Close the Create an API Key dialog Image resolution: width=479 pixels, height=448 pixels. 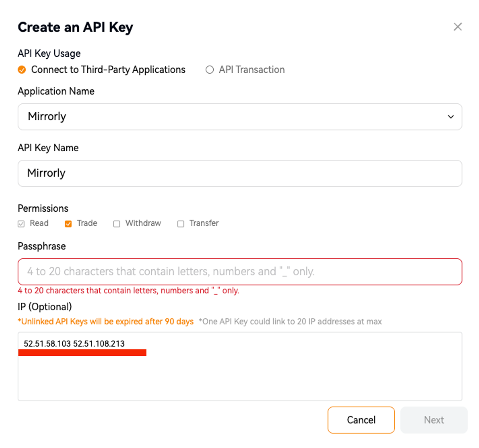point(457,27)
